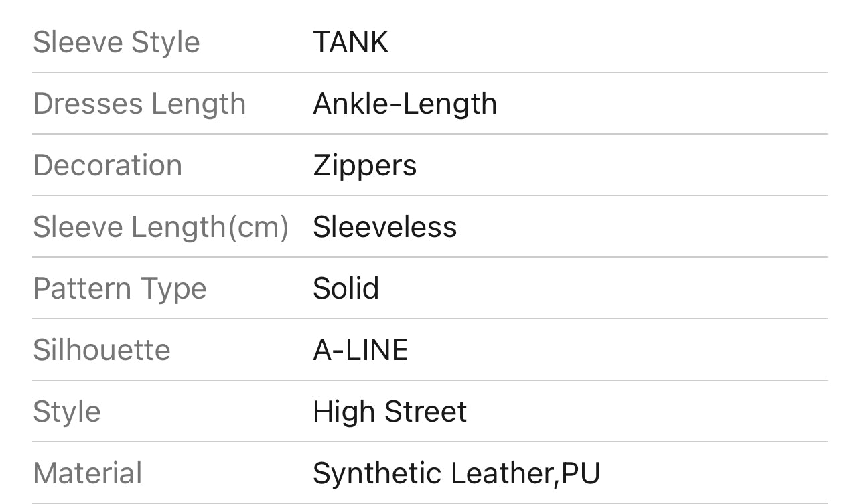The image size is (860, 504).
Task: Select the TANK value text
Action: (350, 42)
